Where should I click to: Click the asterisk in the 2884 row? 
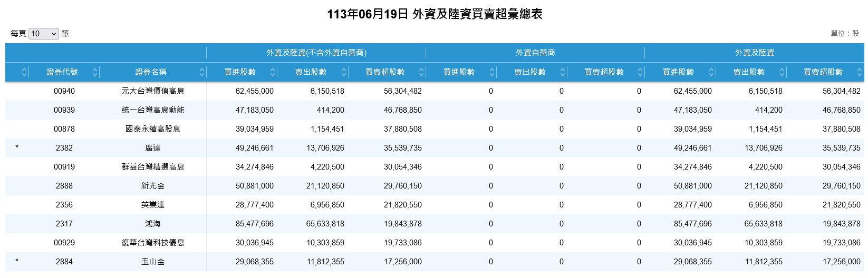[17, 262]
